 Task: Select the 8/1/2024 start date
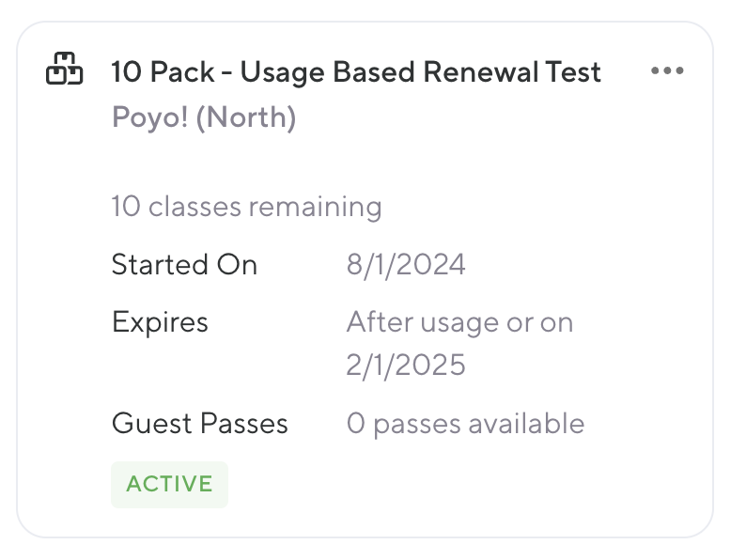pos(406,265)
